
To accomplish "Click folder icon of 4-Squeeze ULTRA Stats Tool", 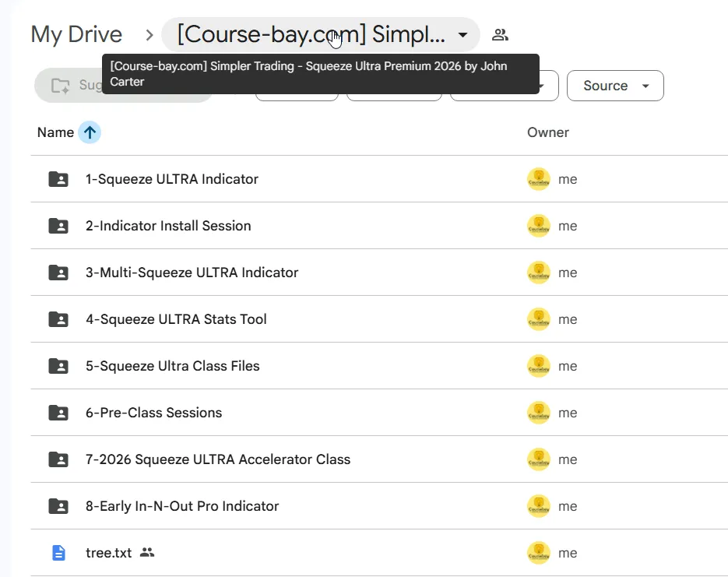I will click(58, 319).
